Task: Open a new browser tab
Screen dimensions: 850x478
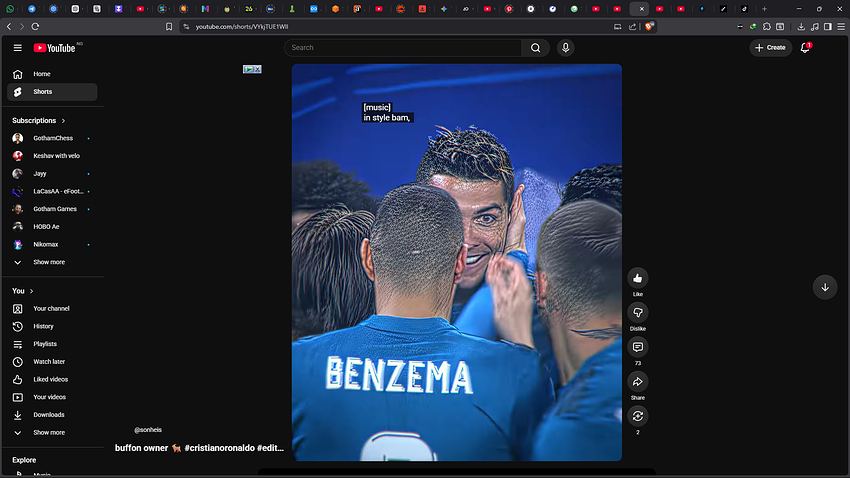Action: point(764,9)
